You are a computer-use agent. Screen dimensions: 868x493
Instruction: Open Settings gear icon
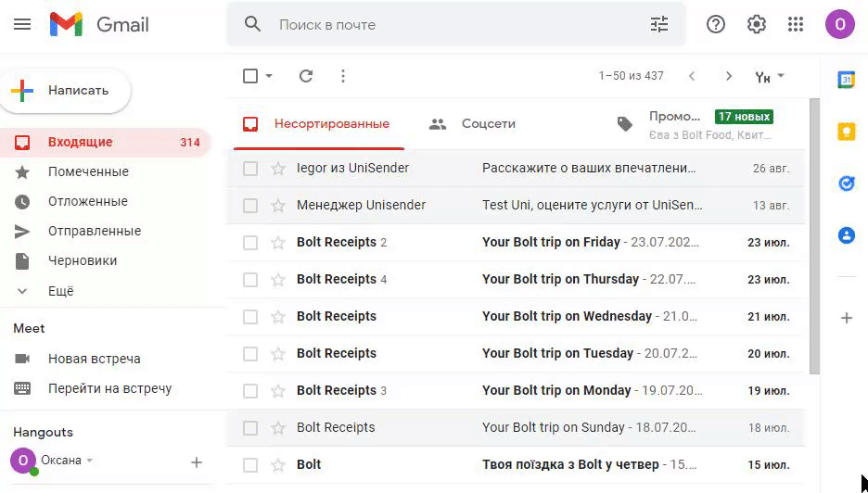click(x=756, y=24)
